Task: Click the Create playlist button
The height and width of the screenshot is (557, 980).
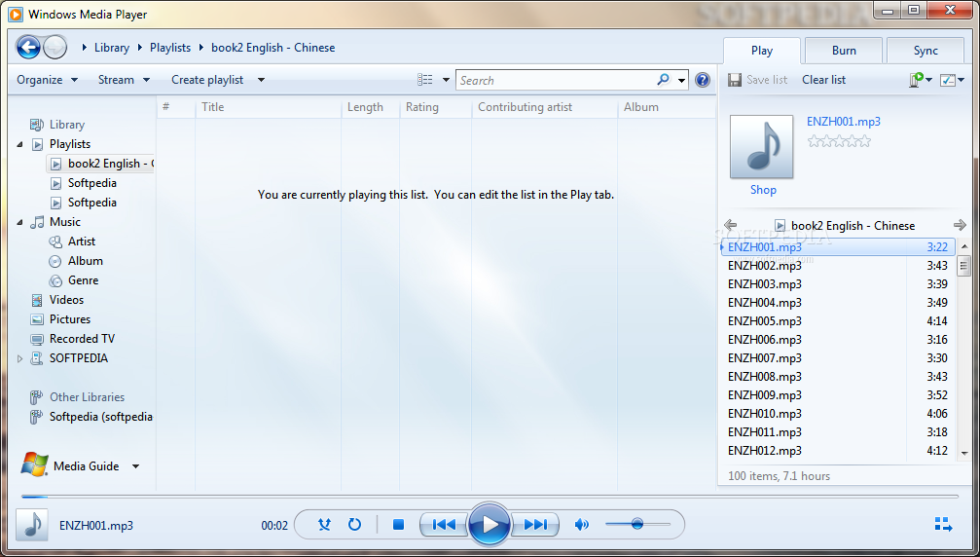Action: [x=207, y=80]
